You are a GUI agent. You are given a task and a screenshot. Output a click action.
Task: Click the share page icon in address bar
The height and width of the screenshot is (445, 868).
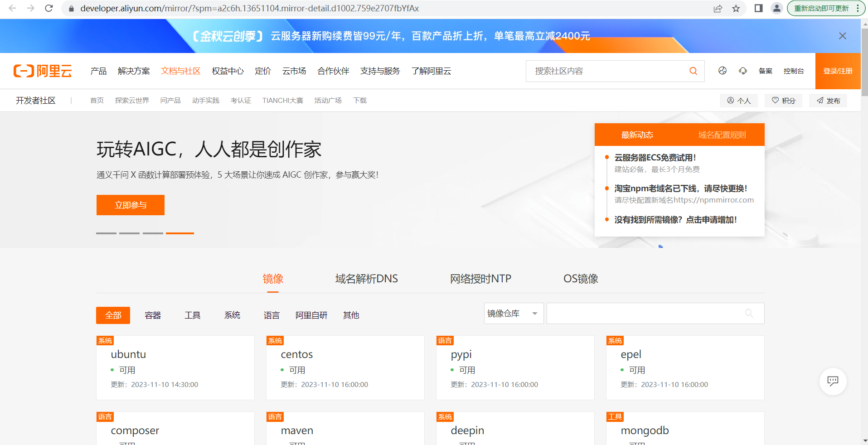pos(718,9)
